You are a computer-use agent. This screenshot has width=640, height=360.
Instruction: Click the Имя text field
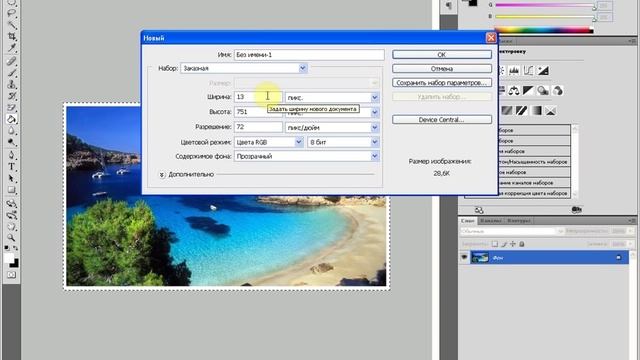click(x=309, y=54)
